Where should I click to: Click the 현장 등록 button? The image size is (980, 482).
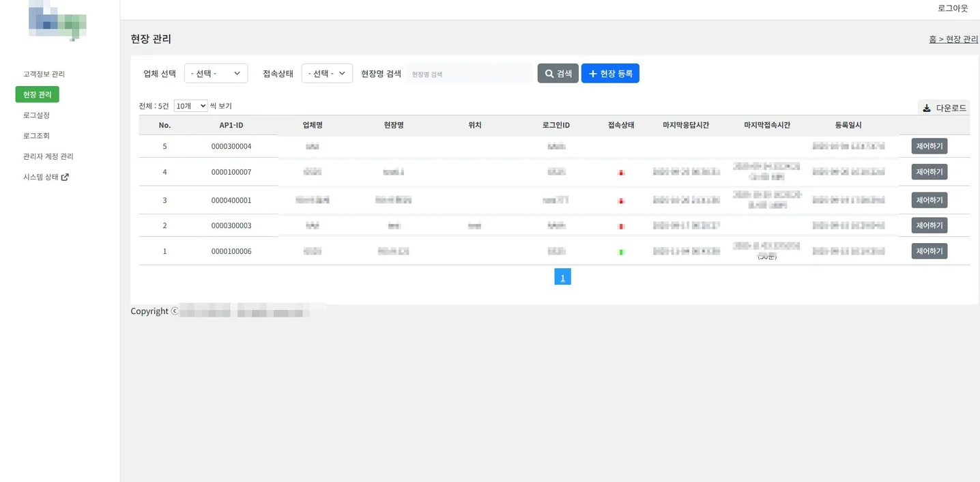[x=610, y=73]
